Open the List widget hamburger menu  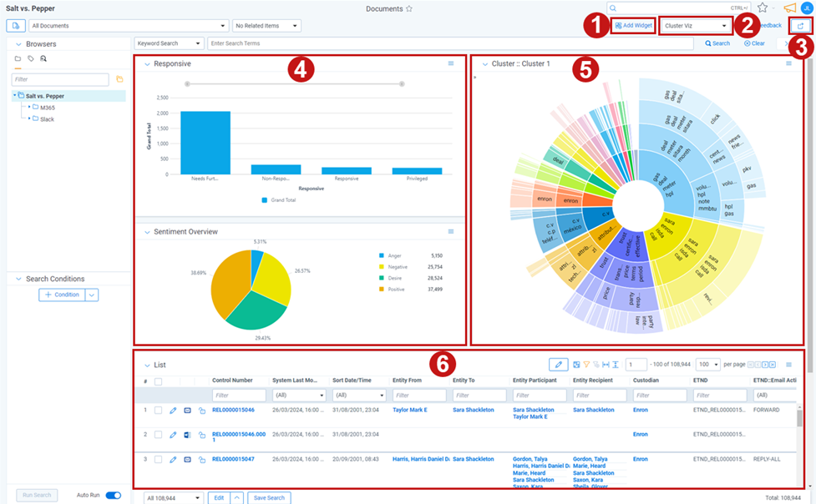pos(788,365)
